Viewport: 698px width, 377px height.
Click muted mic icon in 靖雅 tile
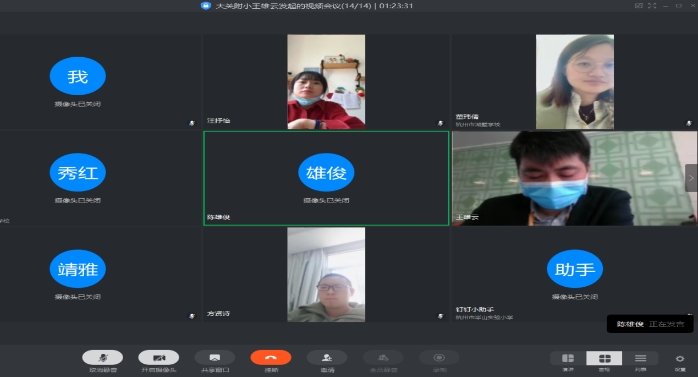pyautogui.click(x=192, y=316)
